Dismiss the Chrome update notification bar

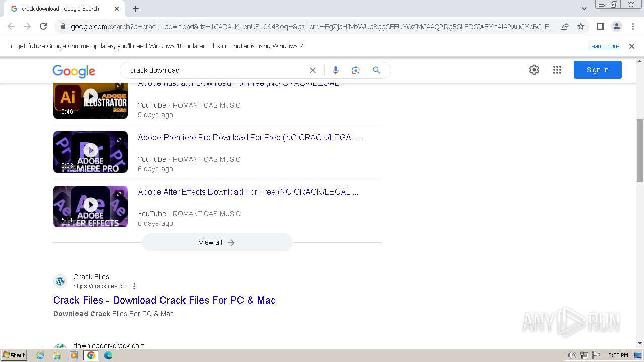click(632, 46)
